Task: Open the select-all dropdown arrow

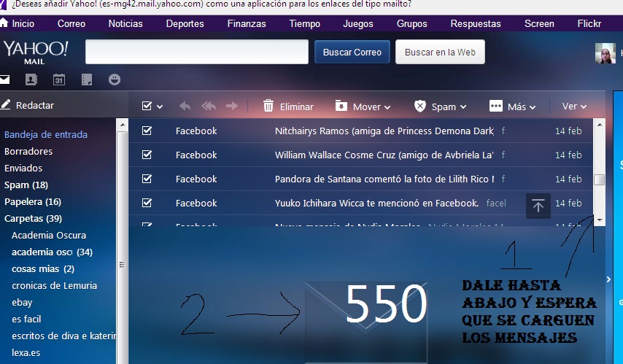Action: pos(160,107)
